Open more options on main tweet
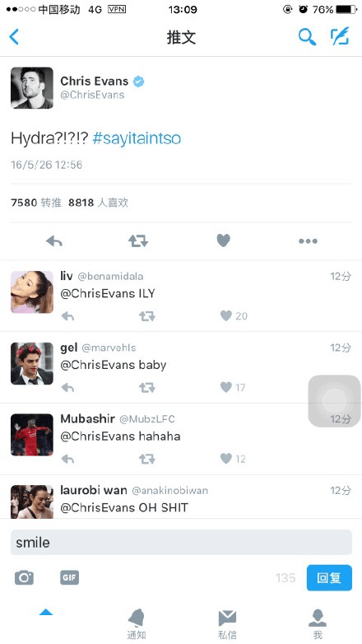 point(308,241)
